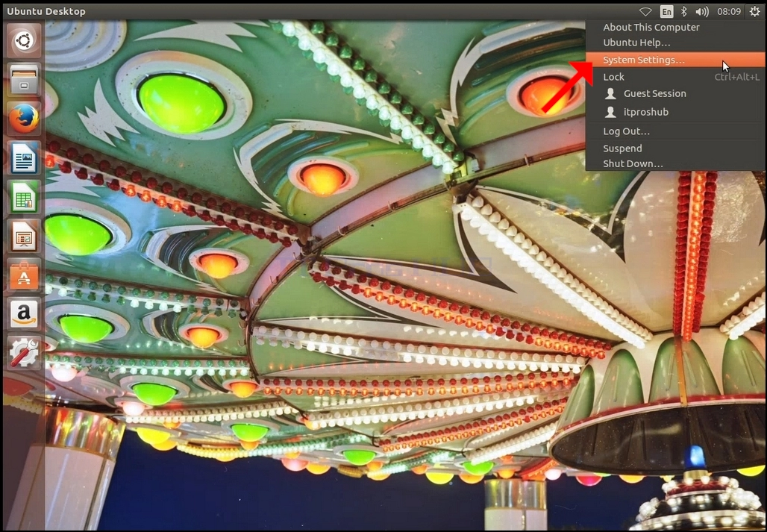Open Firefox web browser
This screenshot has width=767, height=532.
(x=23, y=119)
